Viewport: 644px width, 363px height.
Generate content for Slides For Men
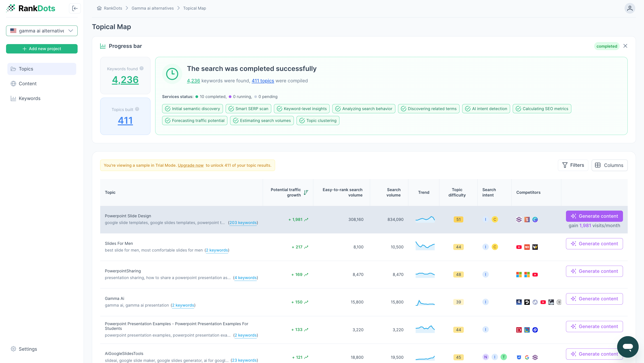point(594,243)
